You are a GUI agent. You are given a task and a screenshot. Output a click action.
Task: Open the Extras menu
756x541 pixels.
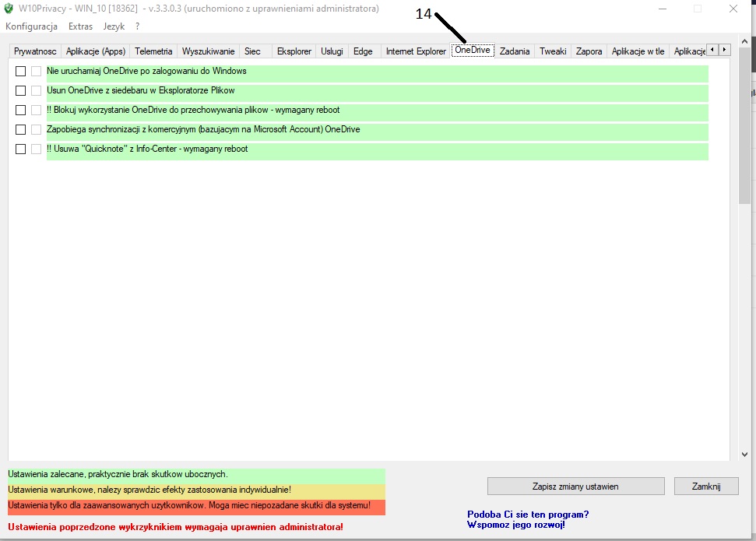pyautogui.click(x=80, y=26)
